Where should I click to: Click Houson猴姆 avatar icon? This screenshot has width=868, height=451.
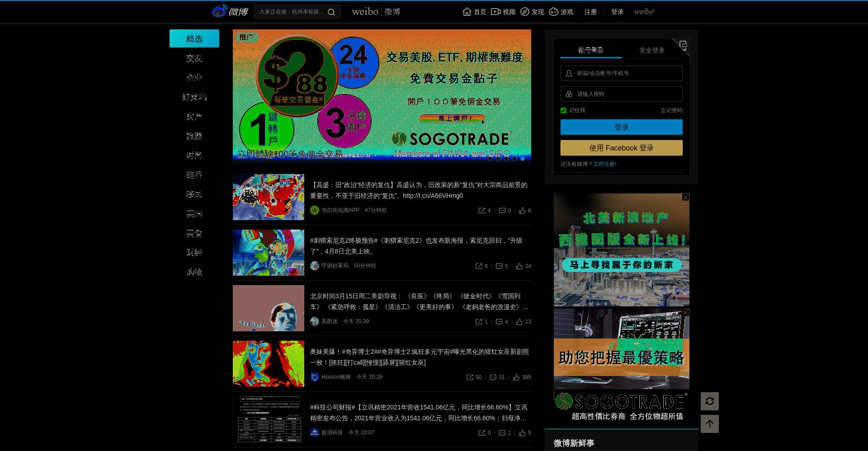[315, 377]
